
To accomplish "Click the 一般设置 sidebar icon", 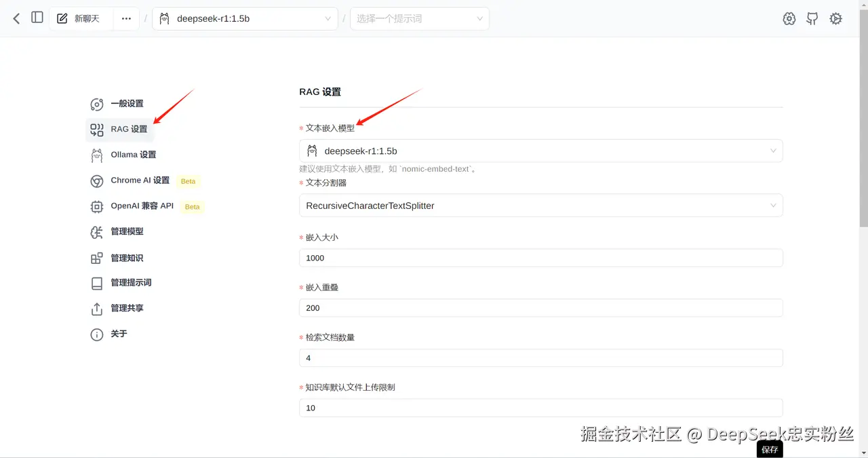I will (97, 104).
